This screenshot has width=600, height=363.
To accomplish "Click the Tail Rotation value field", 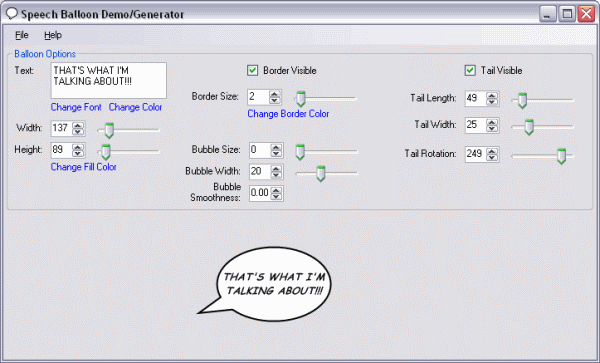I will point(476,155).
